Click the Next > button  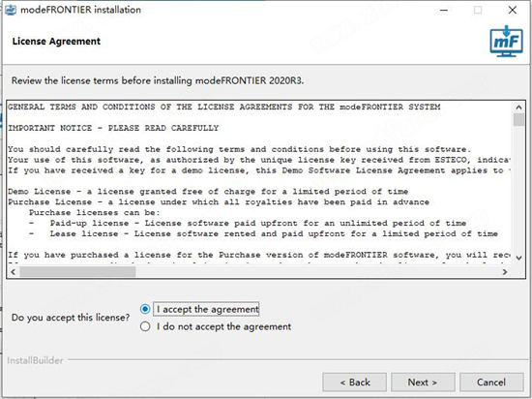pos(423,383)
